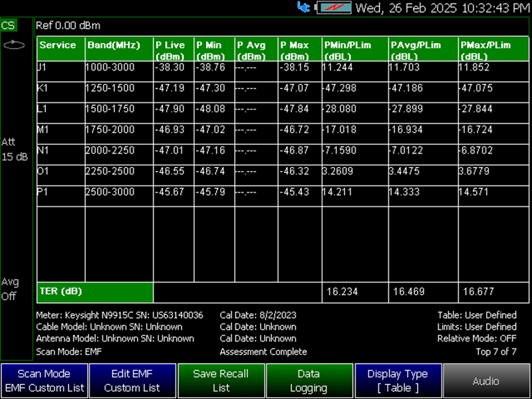Click the TER value 16.234
The width and height of the screenshot is (532, 399).
pos(342,291)
